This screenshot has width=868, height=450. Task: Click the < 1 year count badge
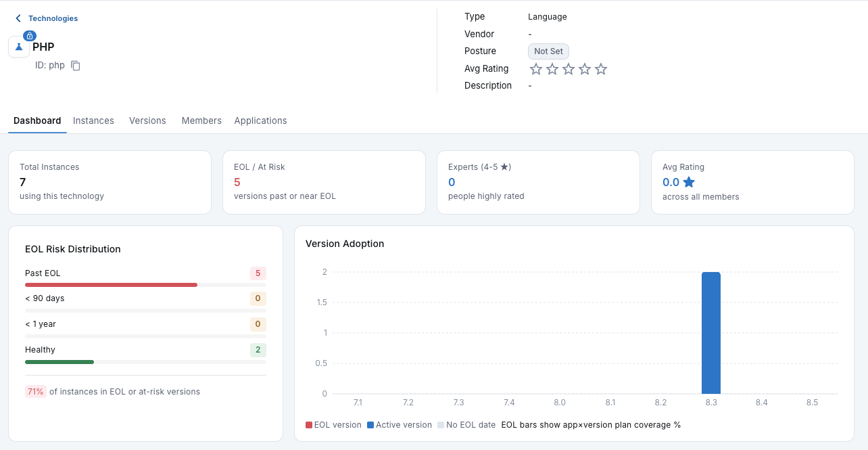(x=258, y=324)
